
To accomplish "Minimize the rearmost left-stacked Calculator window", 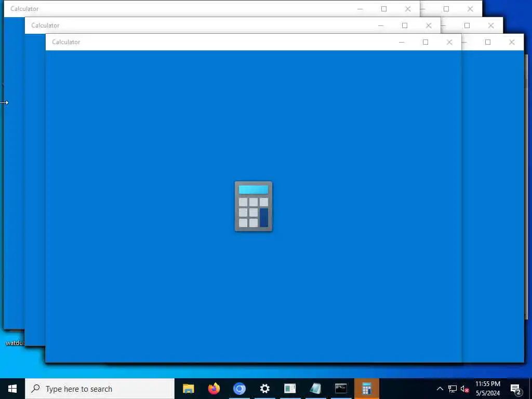I will click(360, 9).
